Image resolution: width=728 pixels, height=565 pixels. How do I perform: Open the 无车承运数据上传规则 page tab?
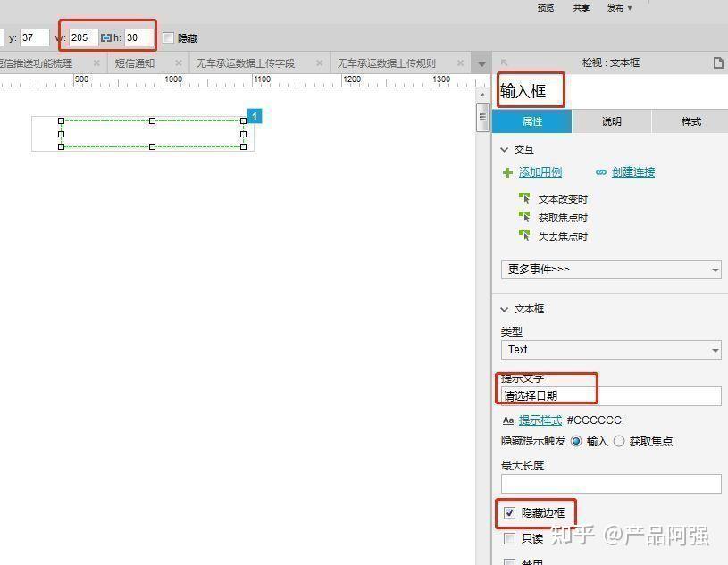click(x=387, y=63)
